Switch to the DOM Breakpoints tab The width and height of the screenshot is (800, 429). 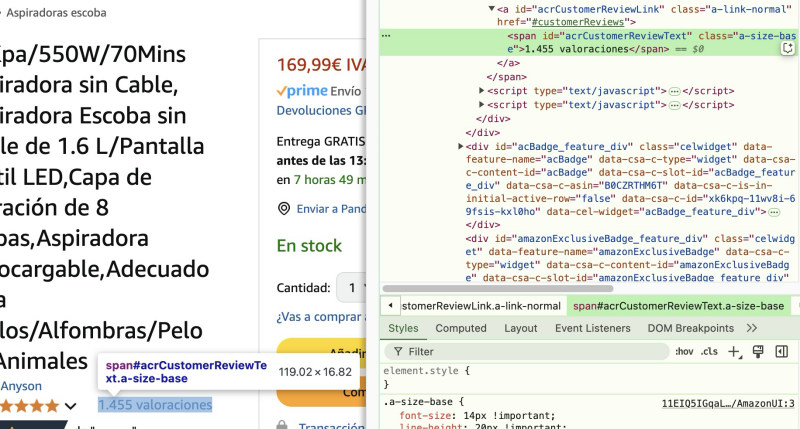[x=690, y=328]
